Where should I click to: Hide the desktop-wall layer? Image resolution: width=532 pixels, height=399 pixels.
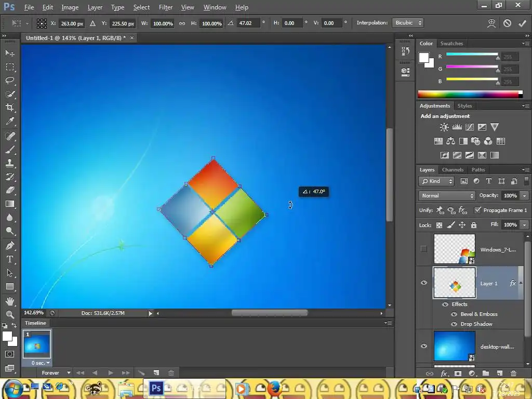(x=424, y=346)
